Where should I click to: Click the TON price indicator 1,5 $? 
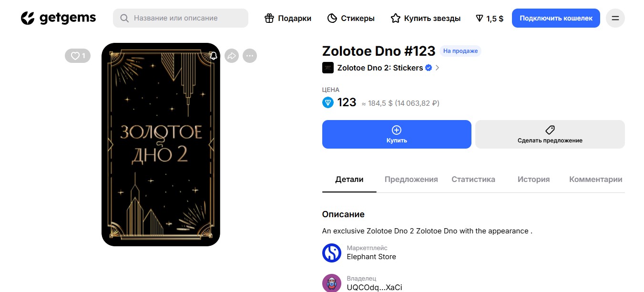[490, 19]
